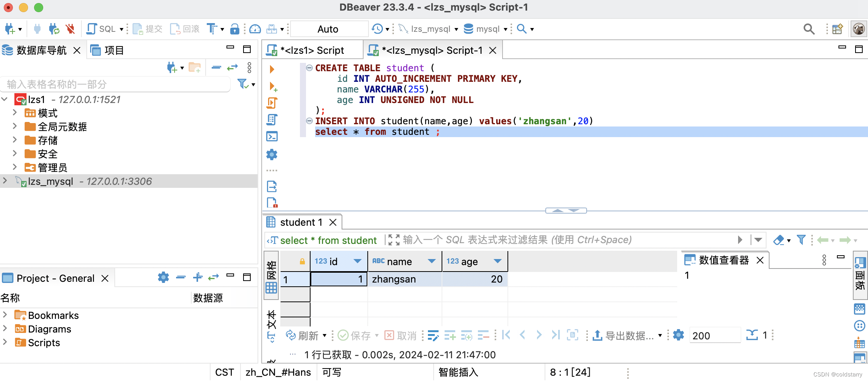Screen dimensions: 868x381
Task: Expand the Bookmarks folder
Action: tap(5, 315)
